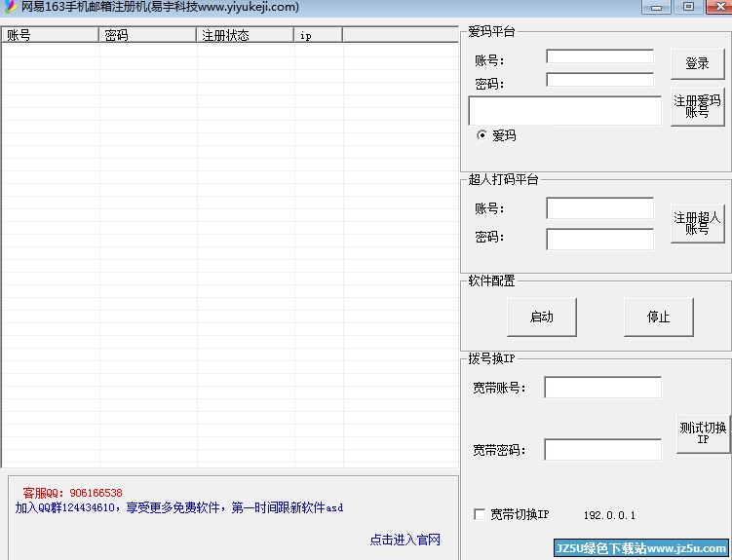Screen dimensions: 732x560
Task: Click the app icon in title bar
Action: [x=10, y=7]
